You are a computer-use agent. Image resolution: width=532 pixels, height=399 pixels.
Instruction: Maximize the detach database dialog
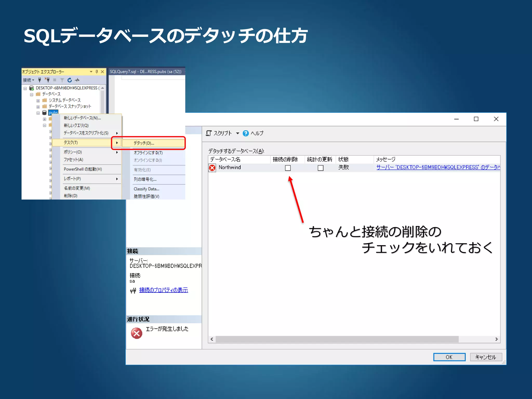(x=476, y=119)
